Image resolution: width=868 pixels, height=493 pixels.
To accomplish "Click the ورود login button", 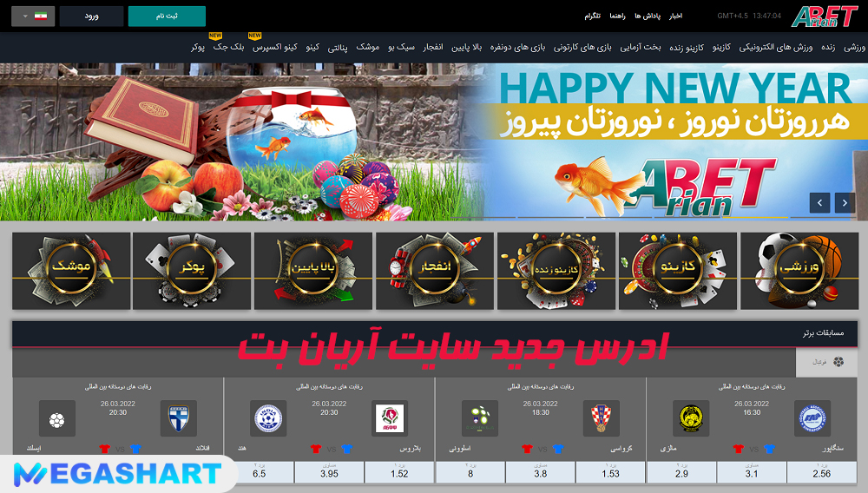I will tap(91, 16).
